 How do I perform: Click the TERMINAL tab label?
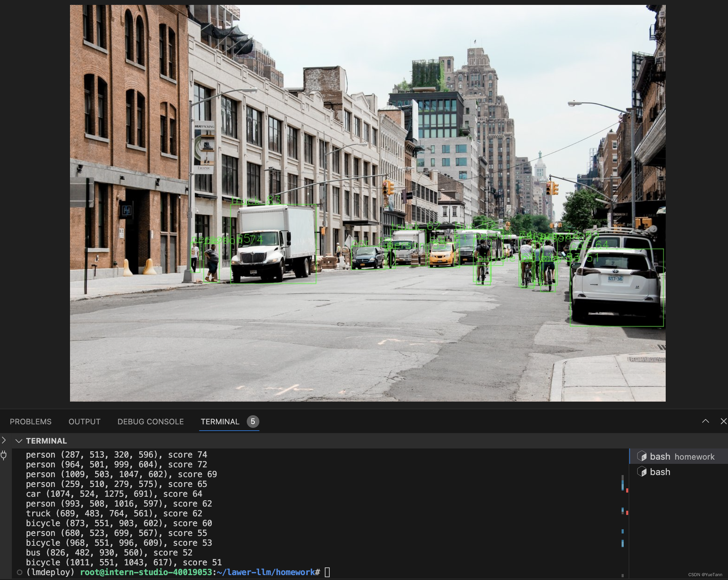click(219, 422)
